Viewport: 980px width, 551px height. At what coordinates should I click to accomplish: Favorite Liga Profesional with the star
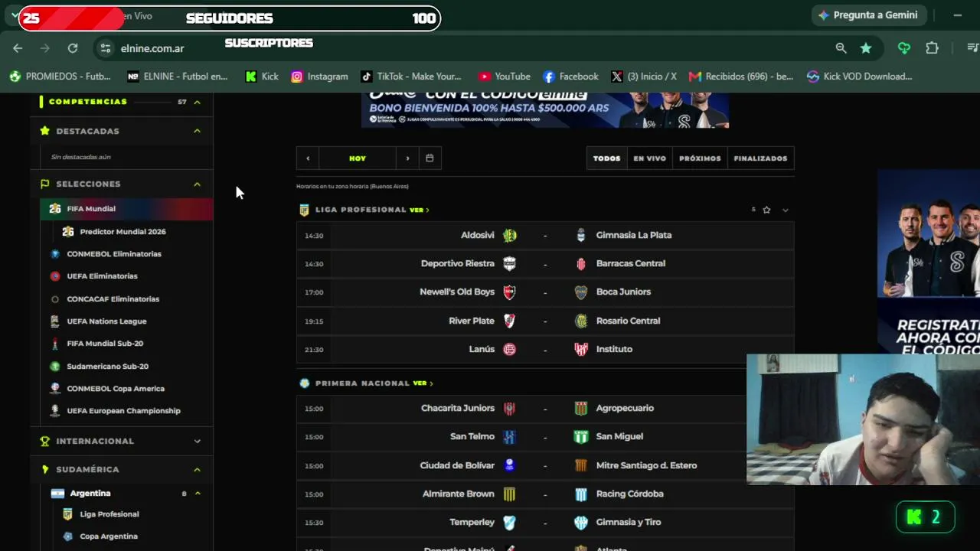(766, 210)
